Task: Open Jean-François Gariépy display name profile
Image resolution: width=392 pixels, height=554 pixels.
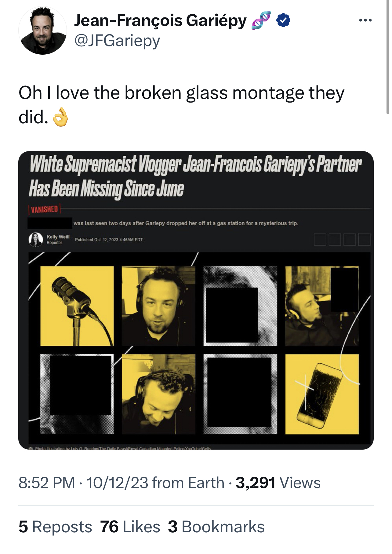Action: point(160,20)
